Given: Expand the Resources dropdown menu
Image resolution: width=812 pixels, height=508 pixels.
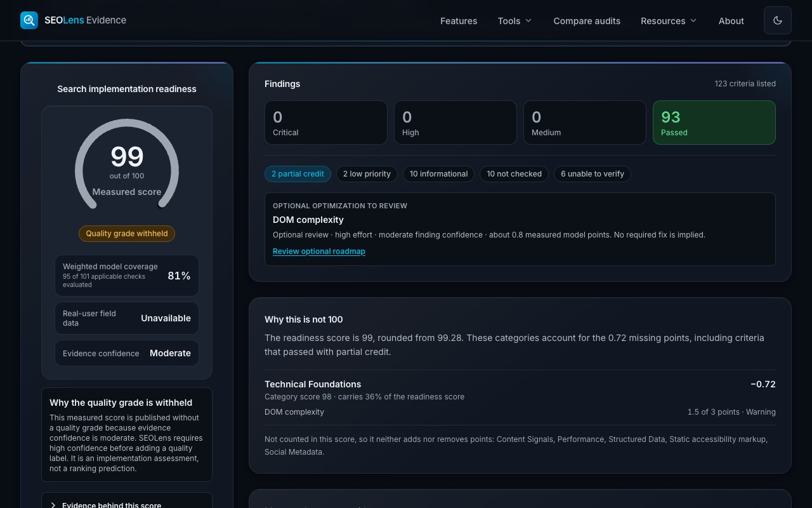Looking at the screenshot, I should 669,21.
